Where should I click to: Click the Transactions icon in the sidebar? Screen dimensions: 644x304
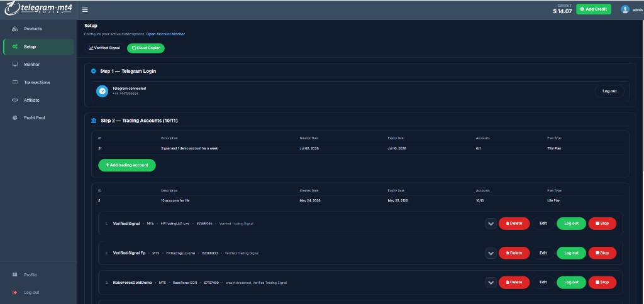(x=15, y=82)
